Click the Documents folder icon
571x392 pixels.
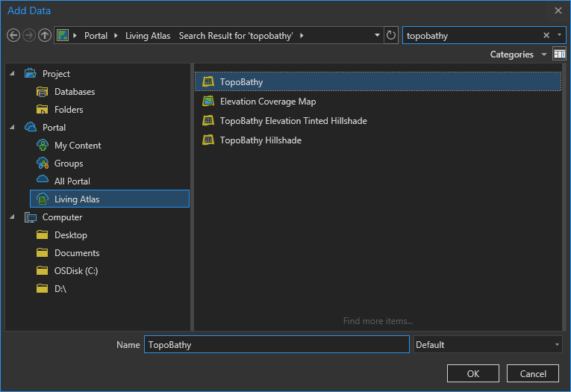click(x=43, y=252)
